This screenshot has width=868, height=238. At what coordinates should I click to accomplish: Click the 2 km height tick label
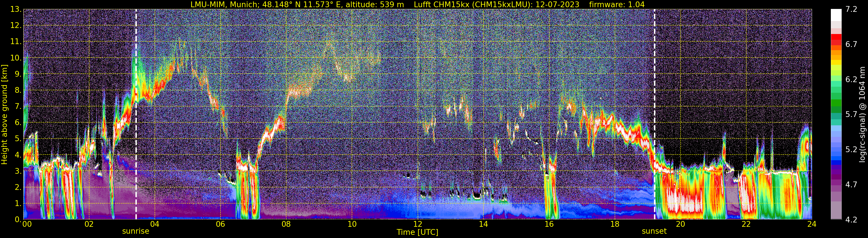pos(18,188)
